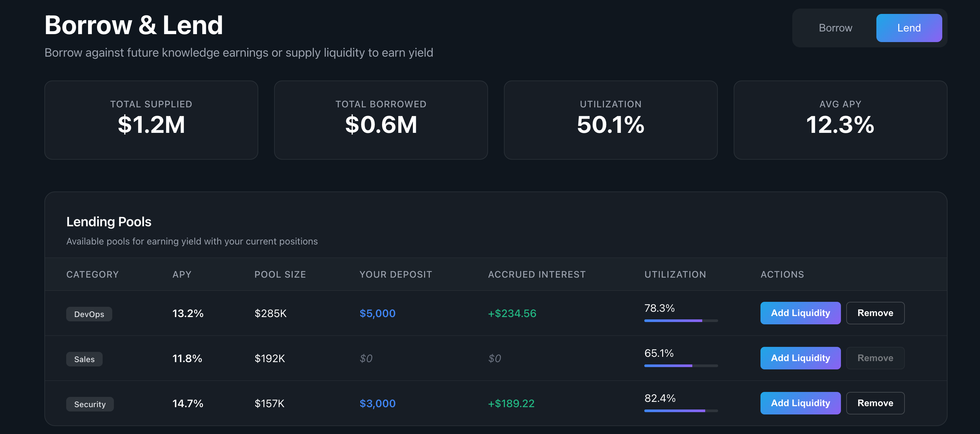Click the Total Borrowed $0.6M card

[381, 120]
